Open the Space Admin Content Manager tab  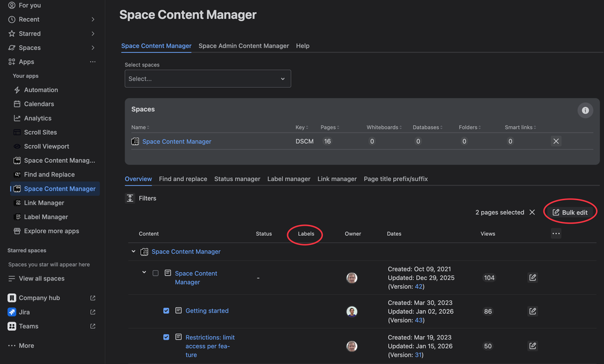(244, 46)
